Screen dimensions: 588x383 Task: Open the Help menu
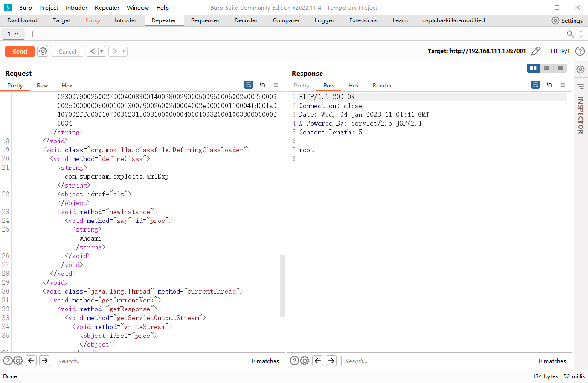(x=163, y=7)
